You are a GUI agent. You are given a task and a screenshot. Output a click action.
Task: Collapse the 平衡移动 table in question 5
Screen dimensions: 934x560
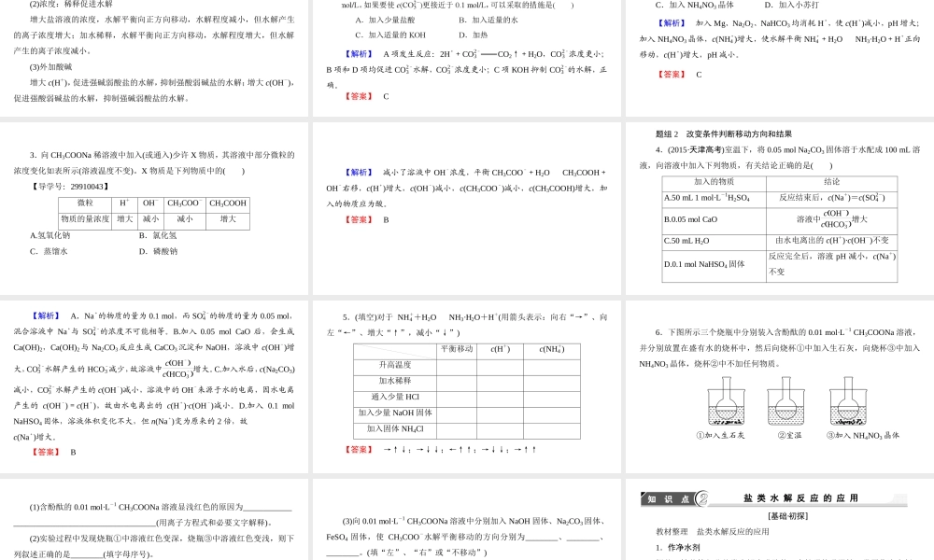455,348
